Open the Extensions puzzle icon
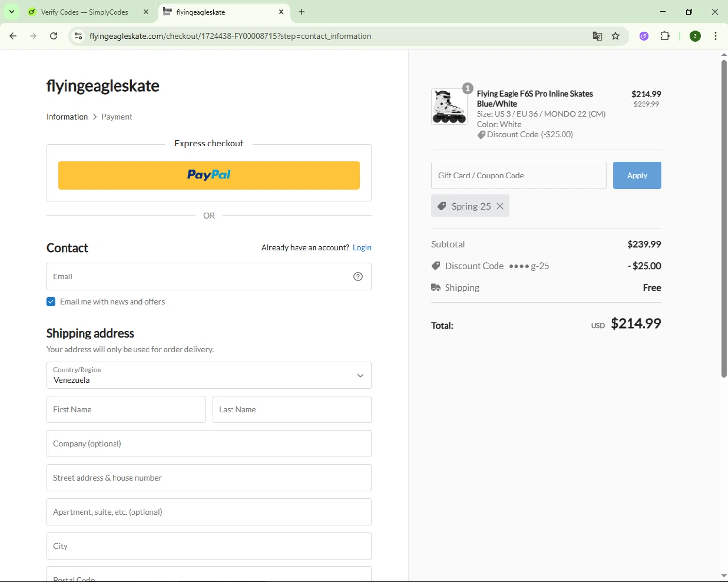 pos(665,36)
